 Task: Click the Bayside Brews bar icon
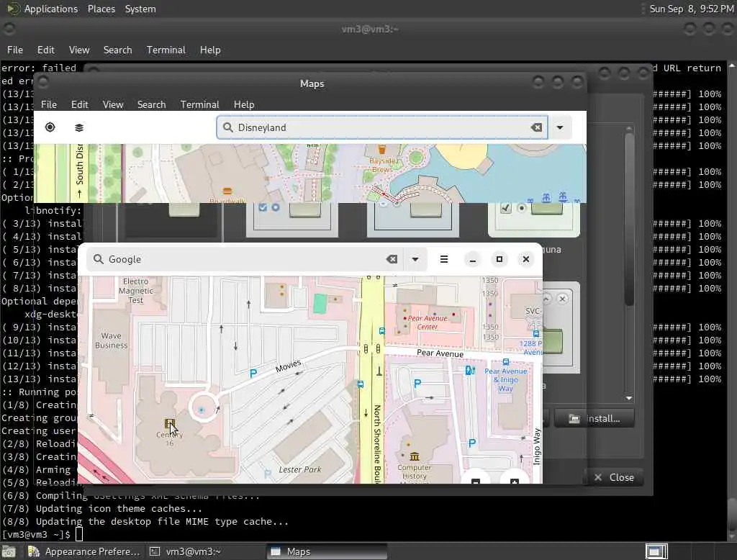pyautogui.click(x=382, y=150)
